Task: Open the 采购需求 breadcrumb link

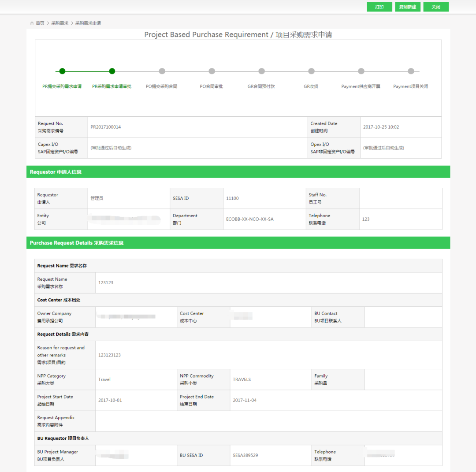Action: click(x=60, y=23)
